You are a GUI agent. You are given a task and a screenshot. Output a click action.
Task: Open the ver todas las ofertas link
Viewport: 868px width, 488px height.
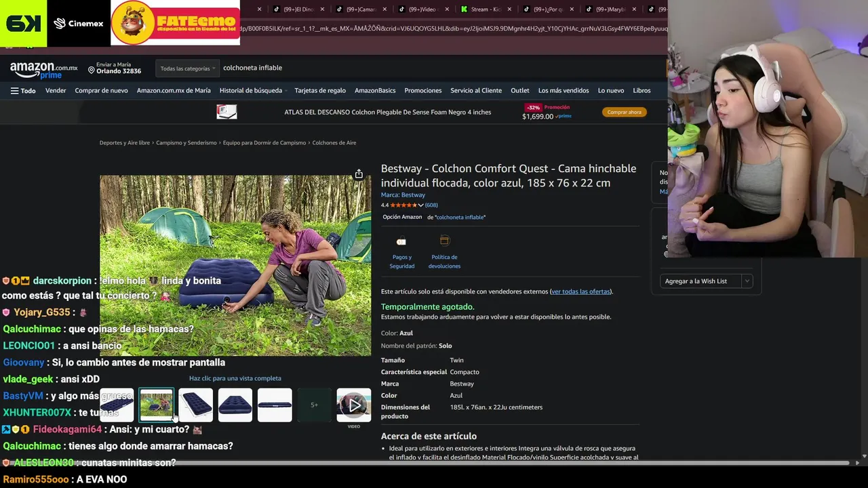coord(580,291)
